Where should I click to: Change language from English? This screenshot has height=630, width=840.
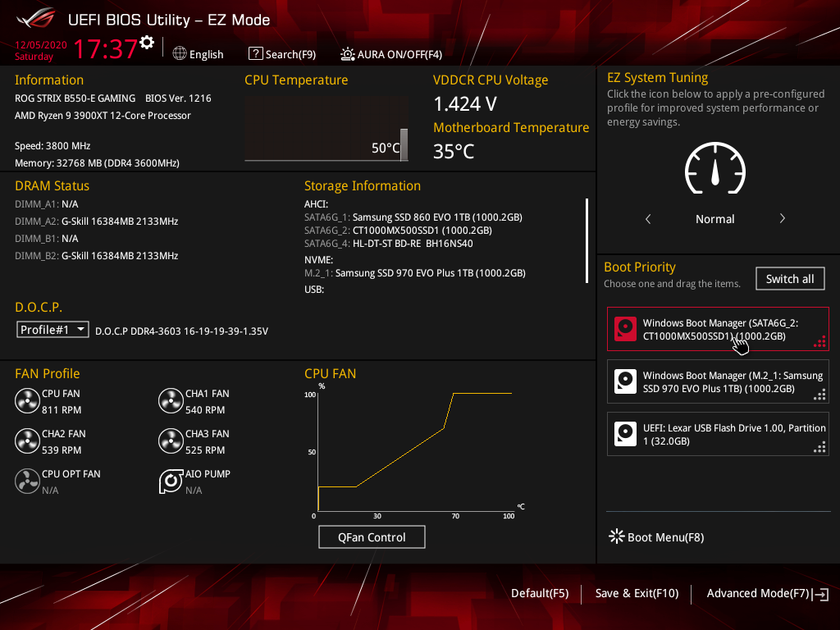(x=198, y=54)
